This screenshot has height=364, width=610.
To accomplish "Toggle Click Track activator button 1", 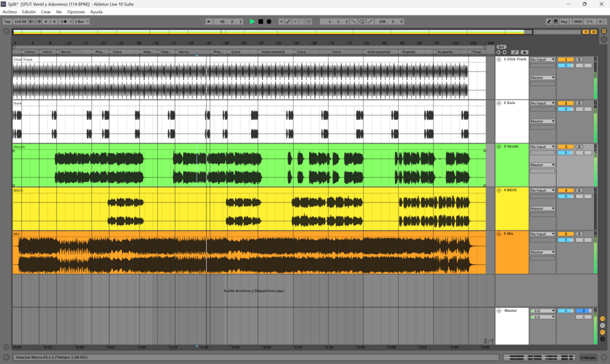I will tap(566, 59).
